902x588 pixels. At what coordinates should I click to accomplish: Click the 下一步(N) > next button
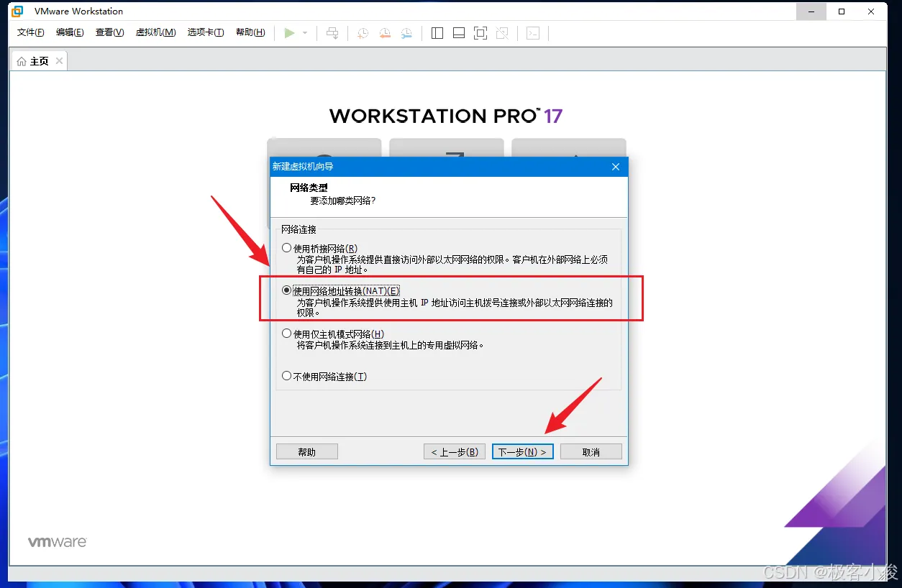[x=523, y=451]
